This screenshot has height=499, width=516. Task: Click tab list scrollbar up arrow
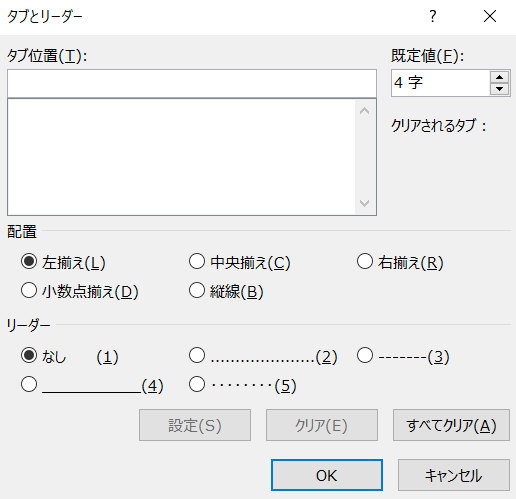365,111
